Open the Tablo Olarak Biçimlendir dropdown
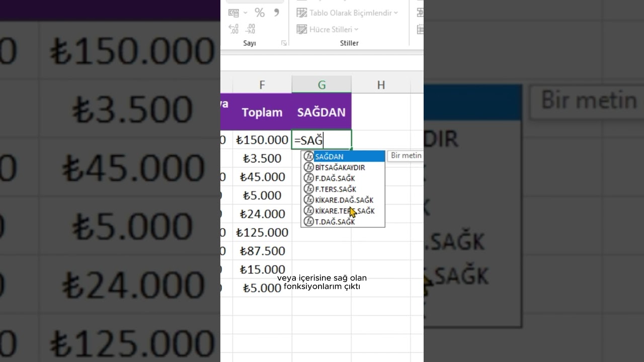The height and width of the screenshot is (362, 644). [x=347, y=13]
